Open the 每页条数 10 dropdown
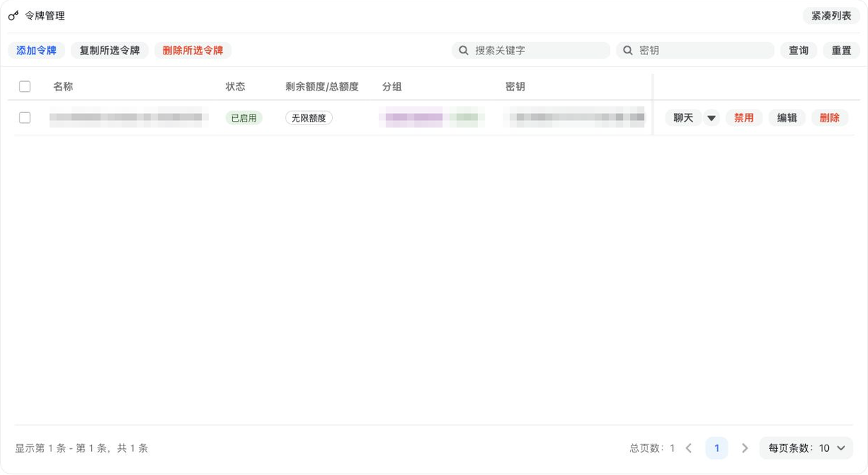 806,448
